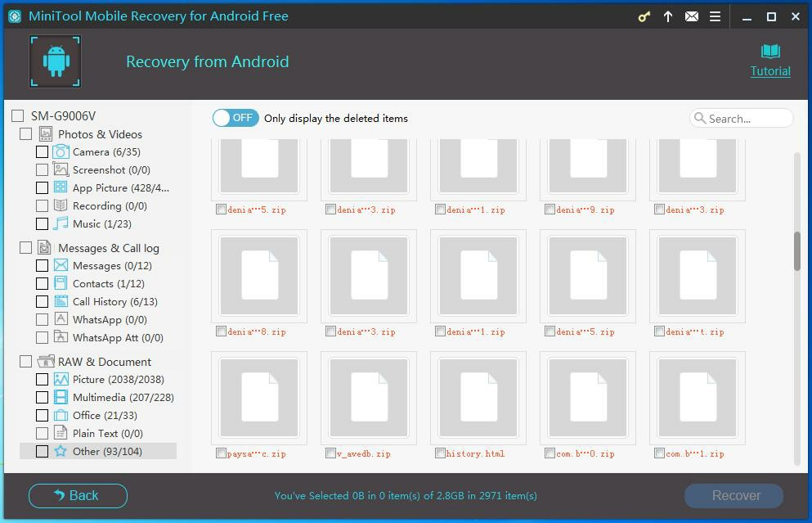Open the hamburger menu icon
Viewport: 812px width, 523px height.
click(715, 16)
